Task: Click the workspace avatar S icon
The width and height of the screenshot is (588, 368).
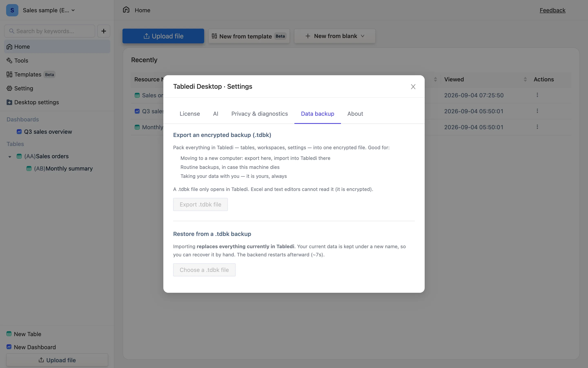Action: tap(12, 10)
